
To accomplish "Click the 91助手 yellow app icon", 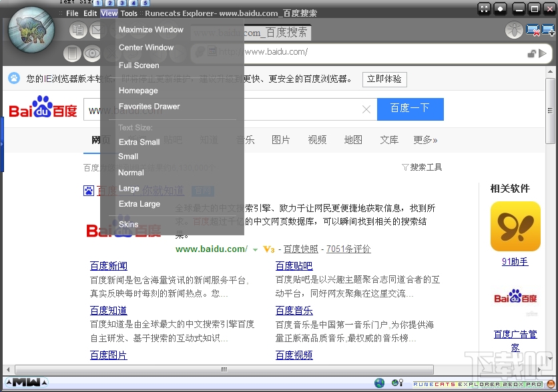I will click(x=515, y=227).
